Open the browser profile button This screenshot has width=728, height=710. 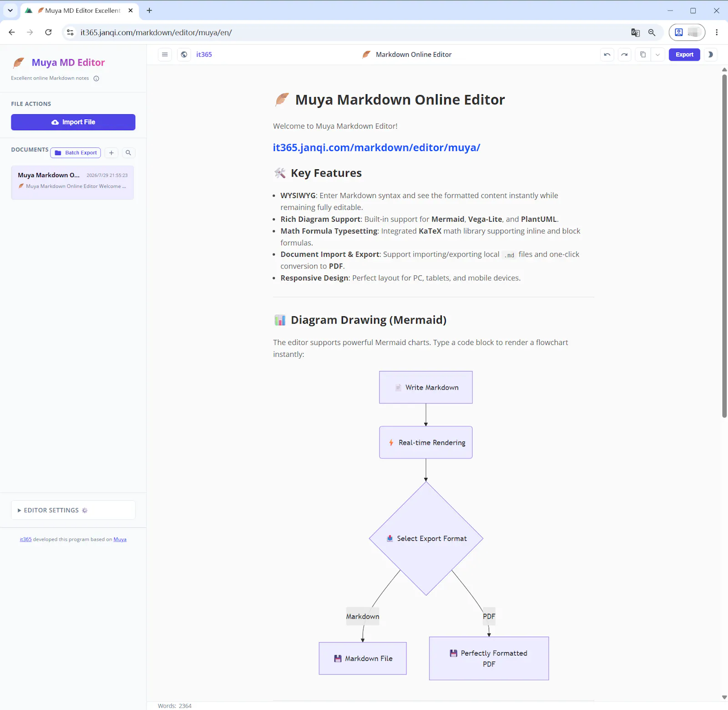(687, 32)
